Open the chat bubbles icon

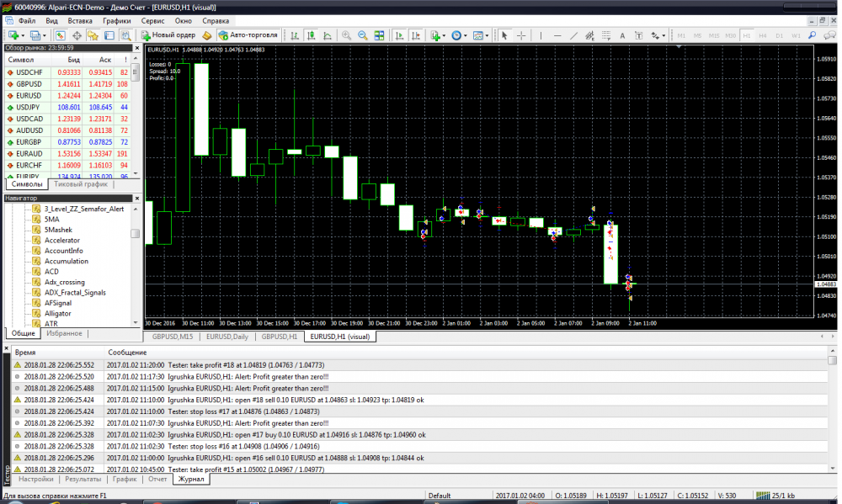pyautogui.click(x=829, y=35)
